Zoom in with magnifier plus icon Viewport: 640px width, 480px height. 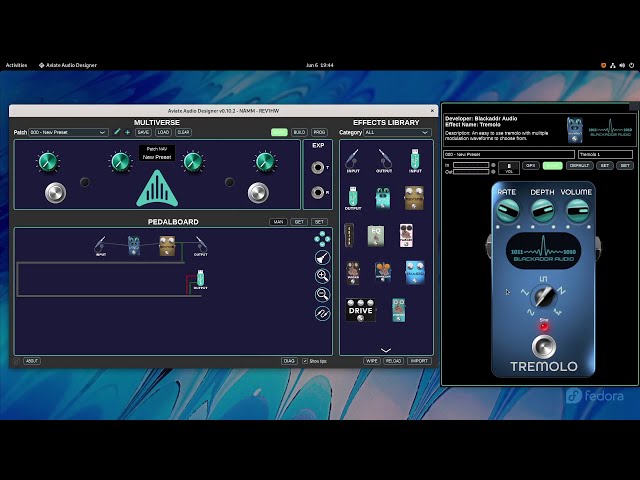322,276
